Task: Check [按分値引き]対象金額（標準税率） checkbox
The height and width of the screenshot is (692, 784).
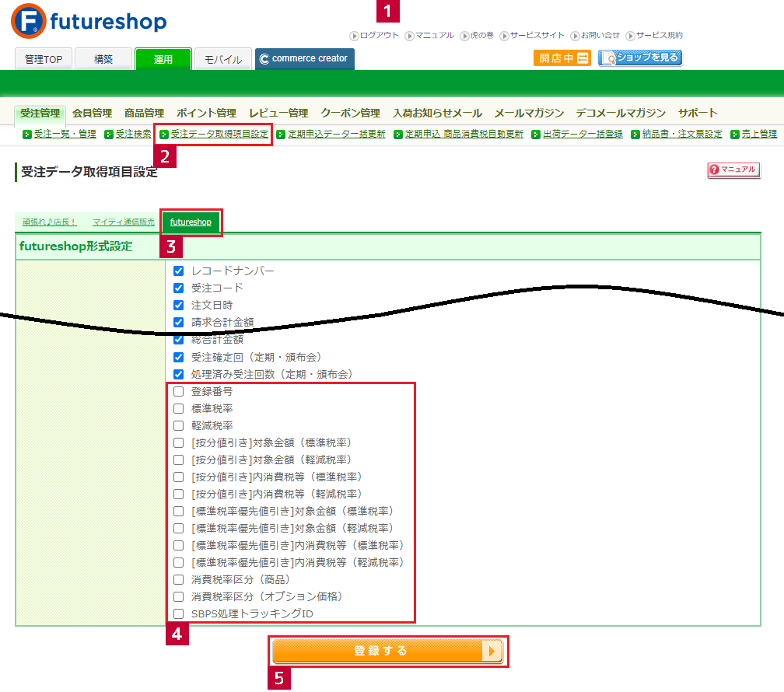Action: tap(179, 442)
